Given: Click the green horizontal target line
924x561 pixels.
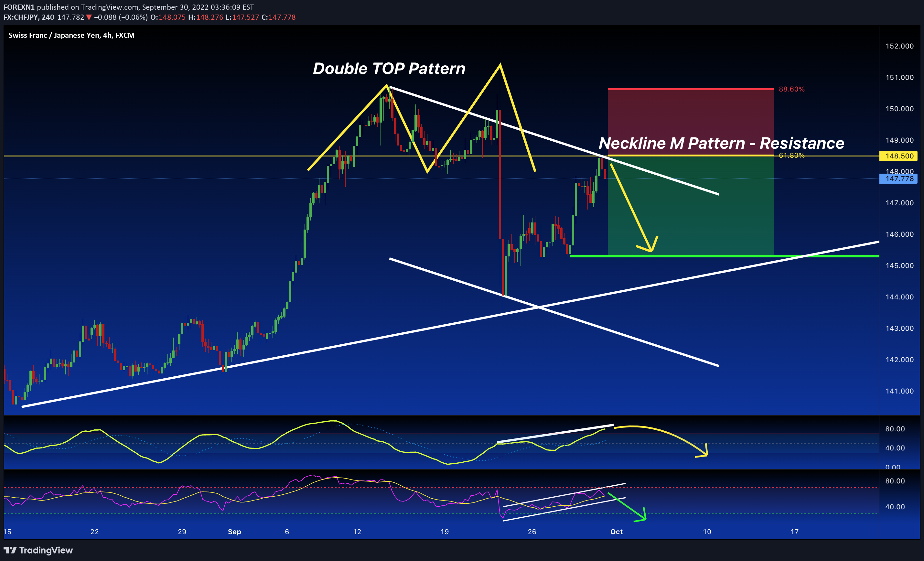Looking at the screenshot, I should 725,256.
